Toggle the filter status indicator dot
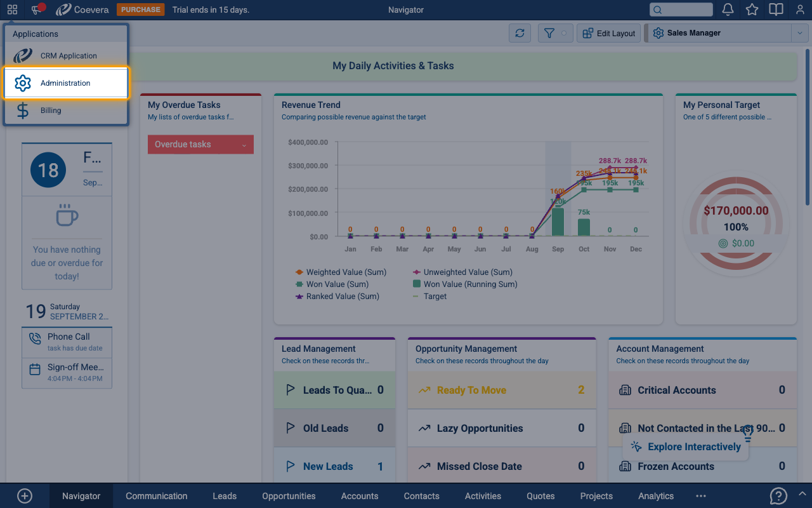Image resolution: width=812 pixels, height=508 pixels. click(564, 33)
